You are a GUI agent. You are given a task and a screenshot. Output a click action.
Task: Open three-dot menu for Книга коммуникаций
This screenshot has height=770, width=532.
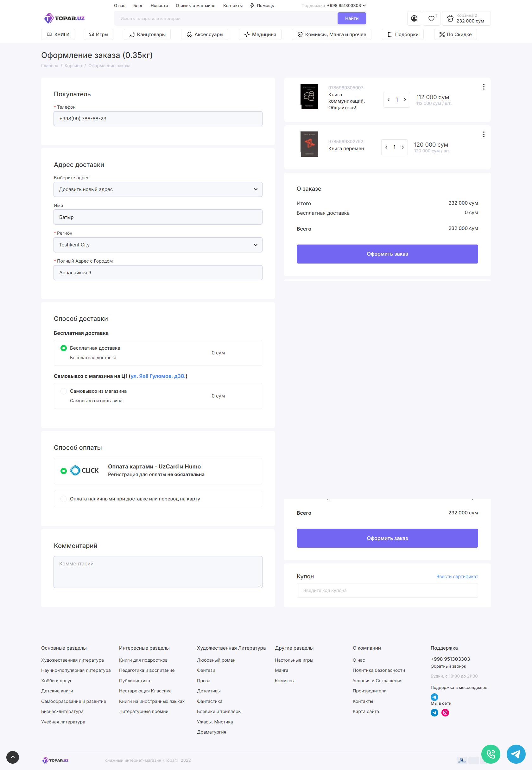[x=483, y=87]
